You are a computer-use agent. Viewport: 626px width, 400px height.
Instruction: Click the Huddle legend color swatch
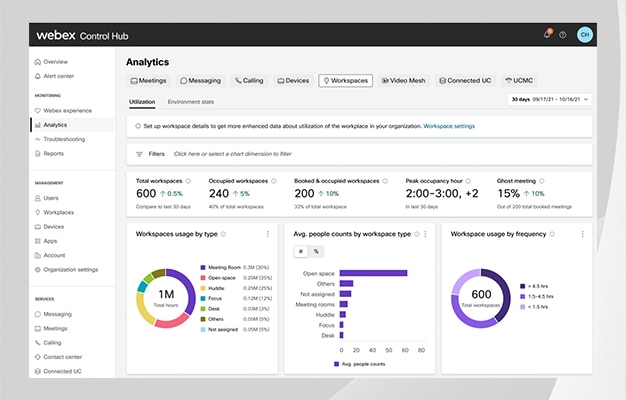(203, 288)
